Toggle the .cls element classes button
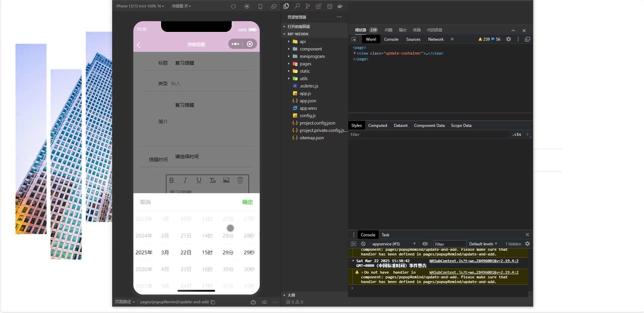644x313 pixels. click(517, 135)
